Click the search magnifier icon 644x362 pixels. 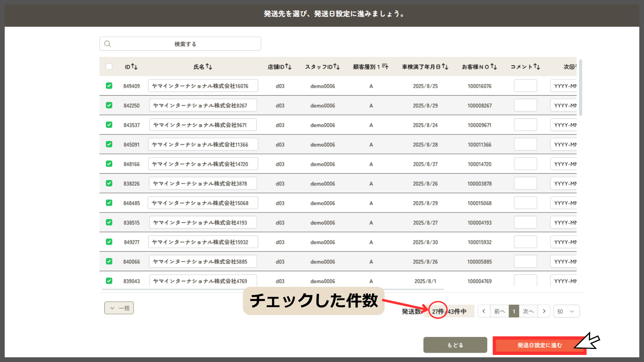tap(107, 44)
